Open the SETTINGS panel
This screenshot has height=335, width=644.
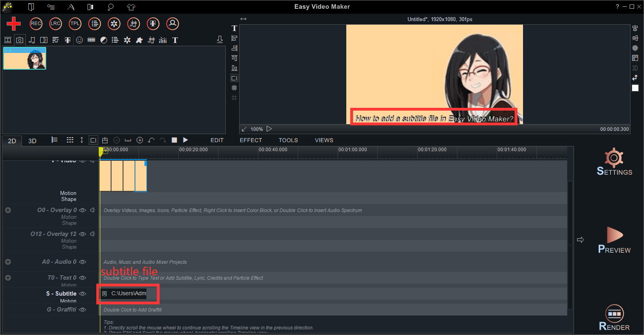[x=614, y=162]
